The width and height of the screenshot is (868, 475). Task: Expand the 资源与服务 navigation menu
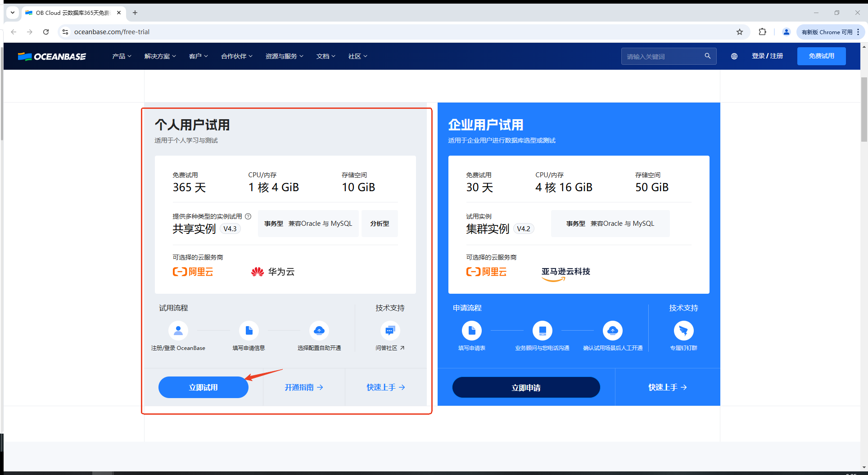coord(284,56)
